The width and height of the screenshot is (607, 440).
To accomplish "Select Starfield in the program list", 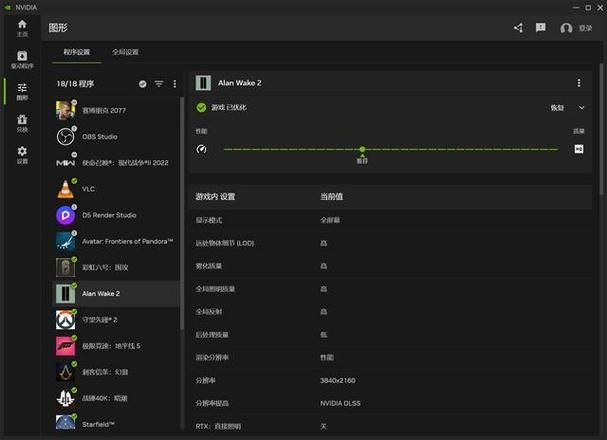I will click(x=116, y=423).
